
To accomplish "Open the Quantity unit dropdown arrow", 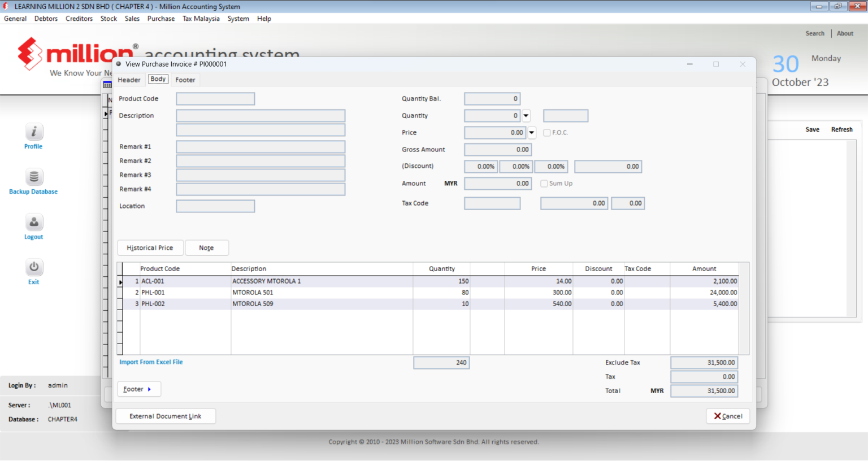I will pyautogui.click(x=526, y=115).
